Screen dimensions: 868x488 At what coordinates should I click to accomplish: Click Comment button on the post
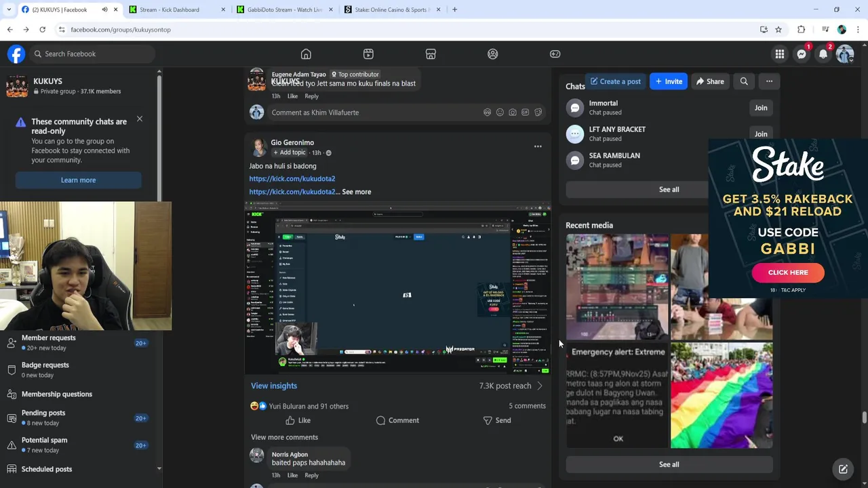coord(397,420)
